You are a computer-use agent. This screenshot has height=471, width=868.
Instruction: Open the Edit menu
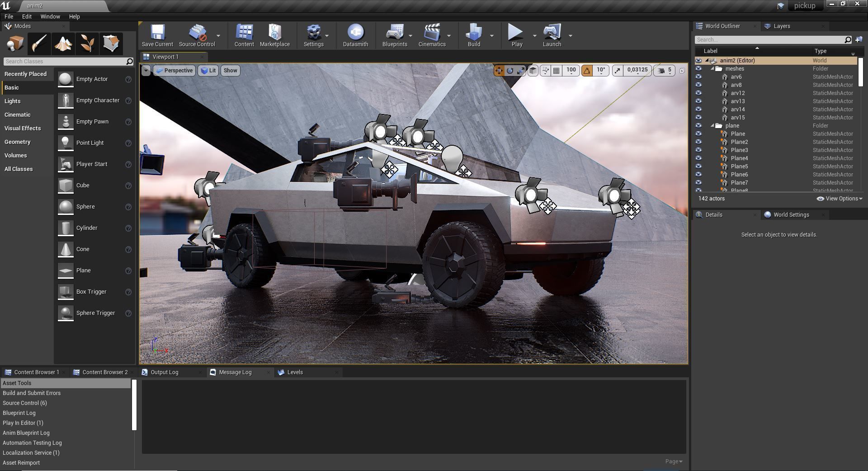pyautogui.click(x=27, y=16)
